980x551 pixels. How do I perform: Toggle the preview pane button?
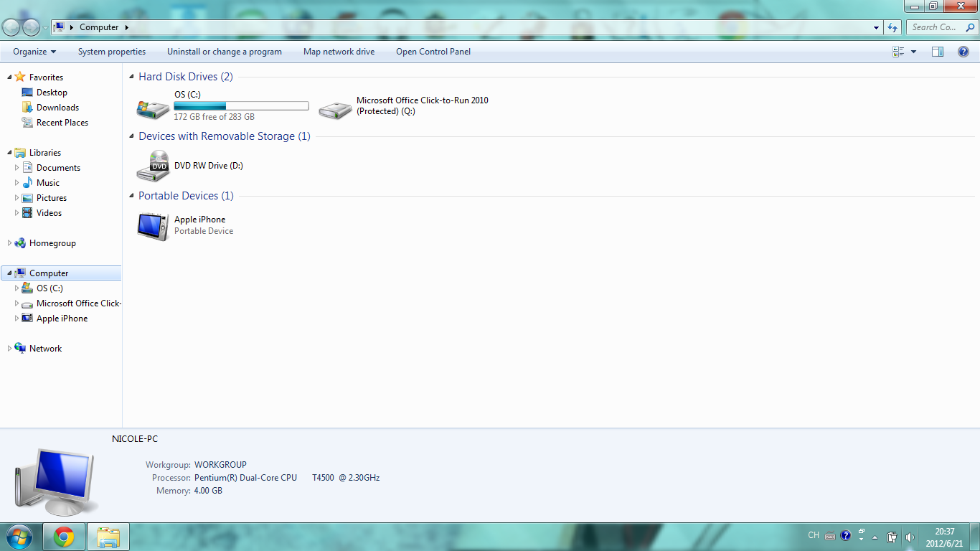(x=938, y=52)
